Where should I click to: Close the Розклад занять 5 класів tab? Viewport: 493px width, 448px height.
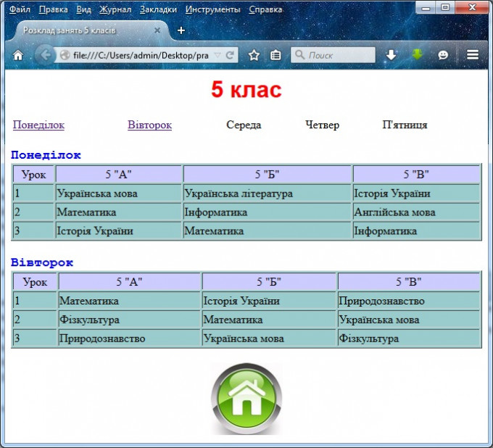click(x=157, y=30)
